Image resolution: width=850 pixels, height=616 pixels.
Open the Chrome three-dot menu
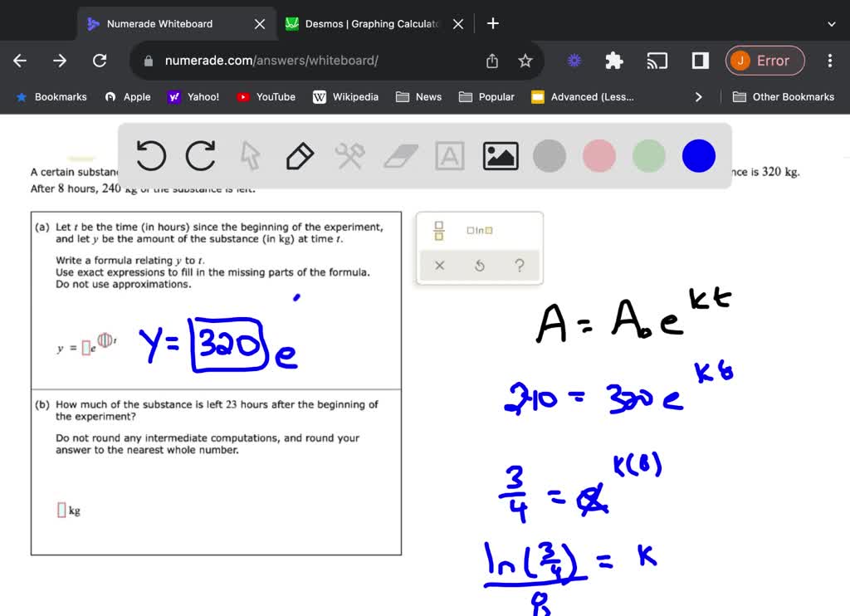click(x=829, y=60)
